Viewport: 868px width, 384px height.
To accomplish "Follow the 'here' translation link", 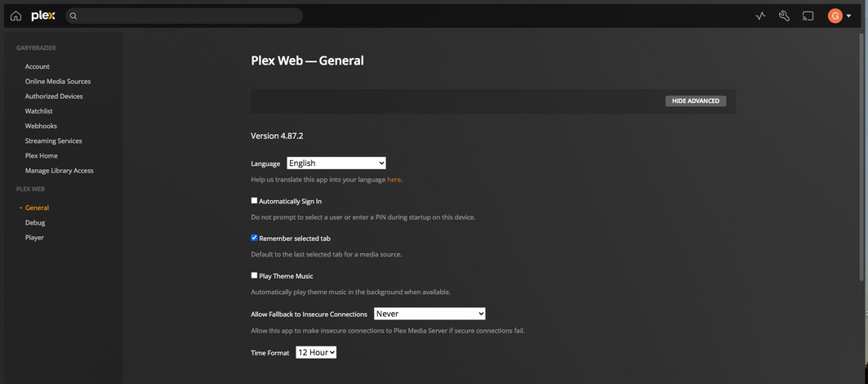I will [394, 179].
